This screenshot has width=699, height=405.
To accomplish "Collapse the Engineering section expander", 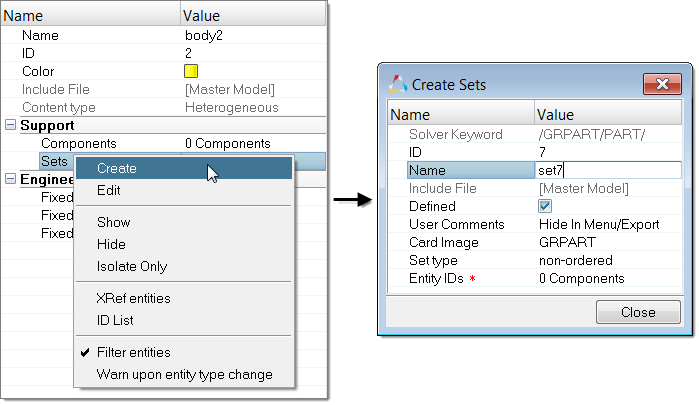I will 11,179.
